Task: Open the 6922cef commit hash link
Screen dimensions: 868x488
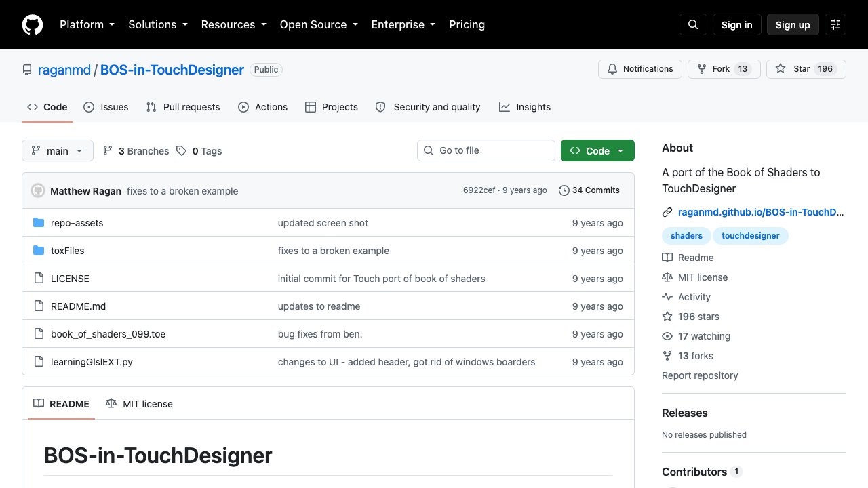Action: (x=479, y=190)
